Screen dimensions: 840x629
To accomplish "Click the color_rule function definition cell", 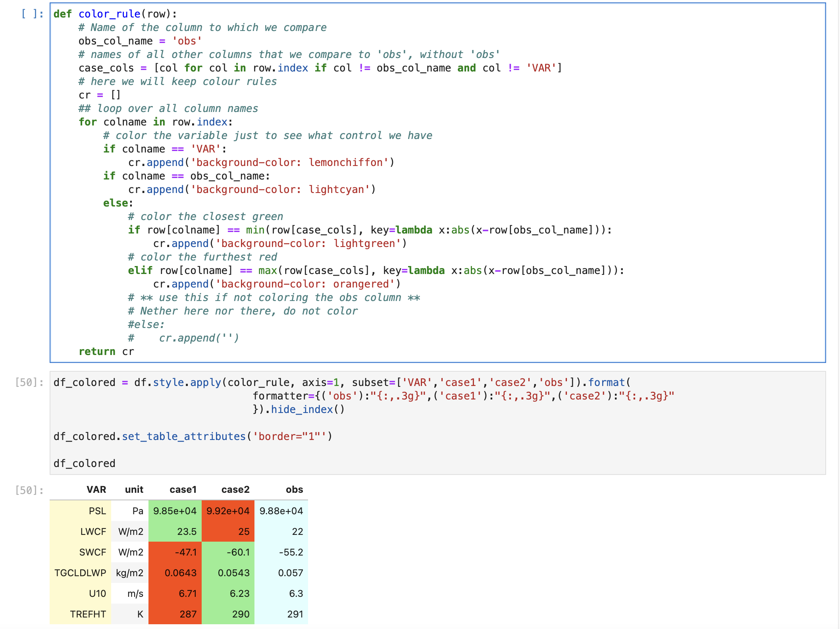I will point(437,183).
